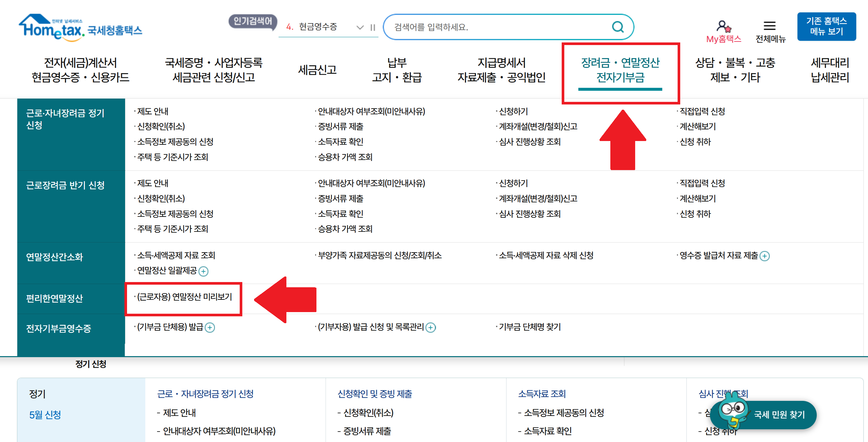
Task: Open (근로자용) 연말정산 미리보기 link
Action: pos(184,297)
